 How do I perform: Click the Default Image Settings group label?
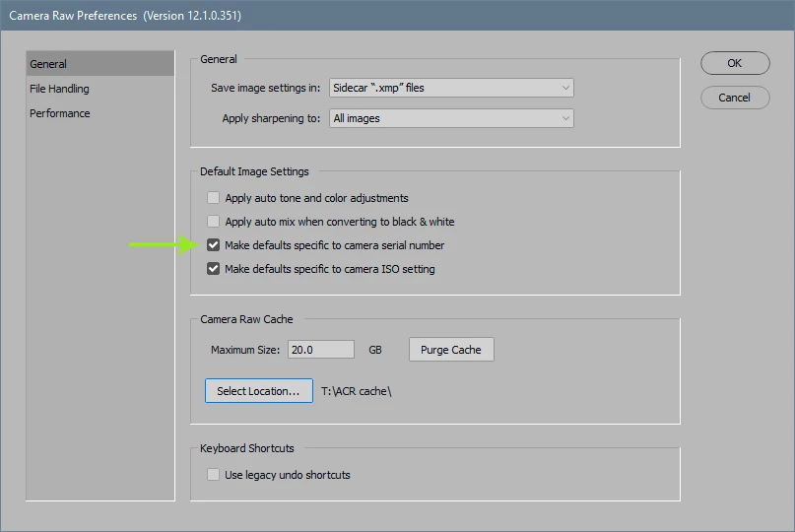pos(254,171)
